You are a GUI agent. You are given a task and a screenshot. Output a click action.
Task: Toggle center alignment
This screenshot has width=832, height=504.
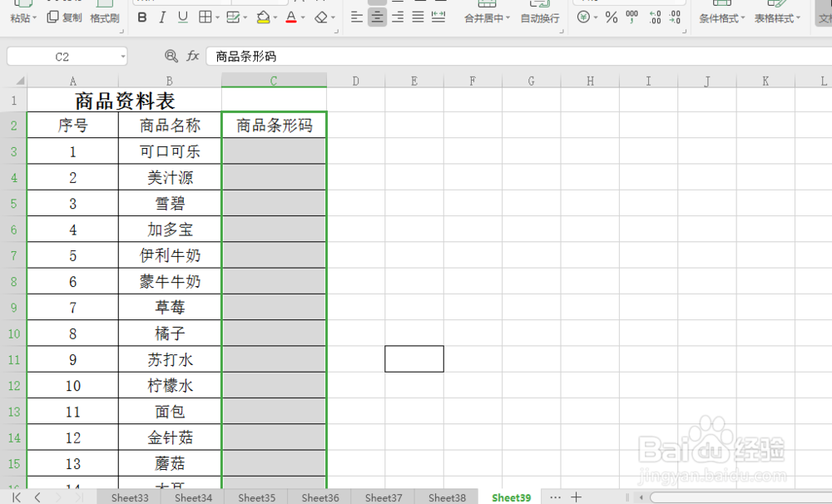(x=377, y=17)
